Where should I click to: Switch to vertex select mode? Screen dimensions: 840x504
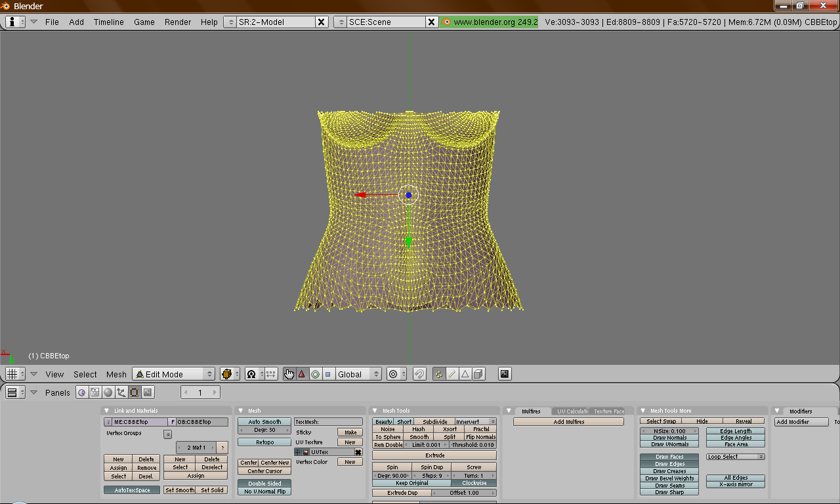[439, 374]
